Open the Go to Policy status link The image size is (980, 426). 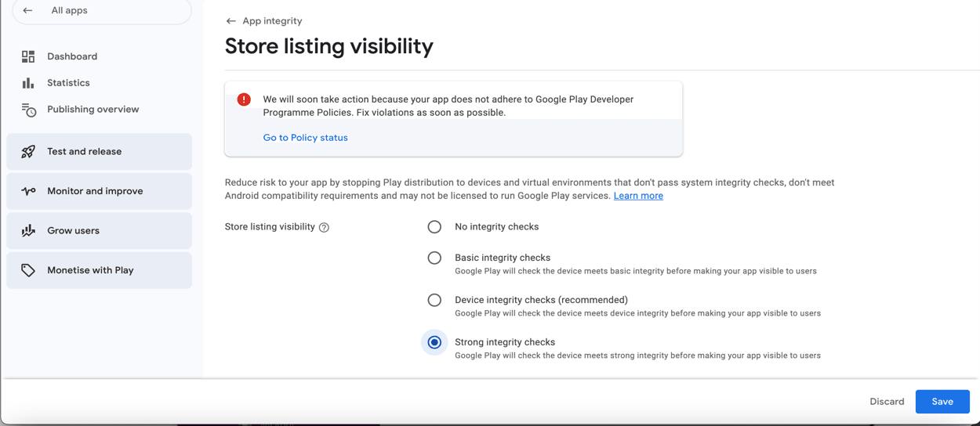point(305,138)
